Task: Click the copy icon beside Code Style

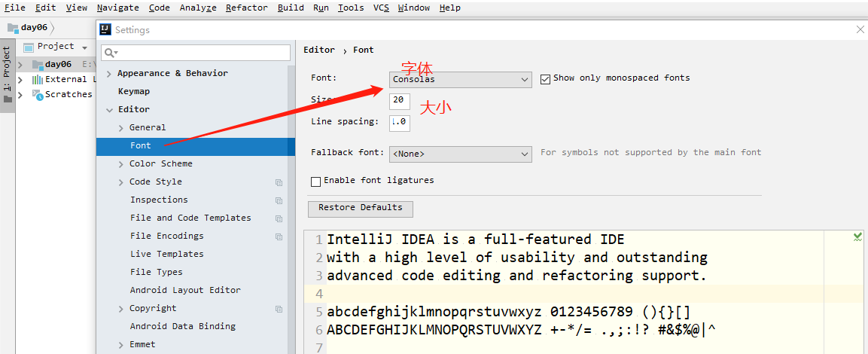Action: 279,182
